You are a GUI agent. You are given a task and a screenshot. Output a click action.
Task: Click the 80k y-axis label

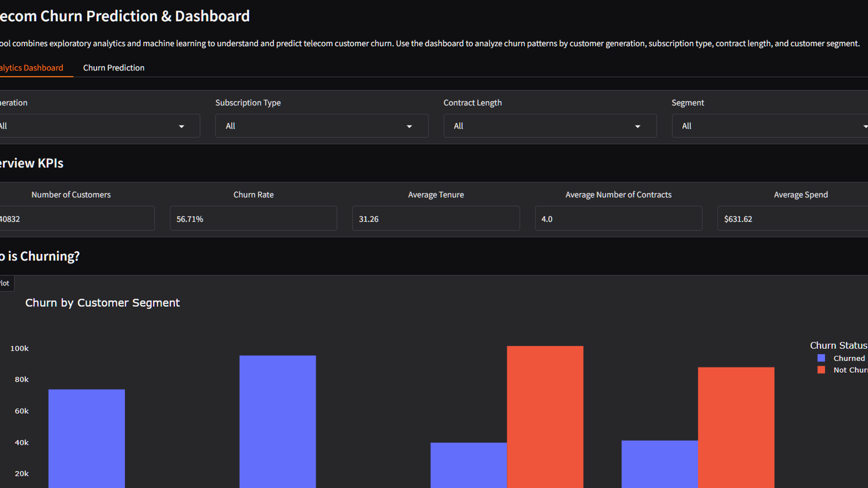(22, 380)
